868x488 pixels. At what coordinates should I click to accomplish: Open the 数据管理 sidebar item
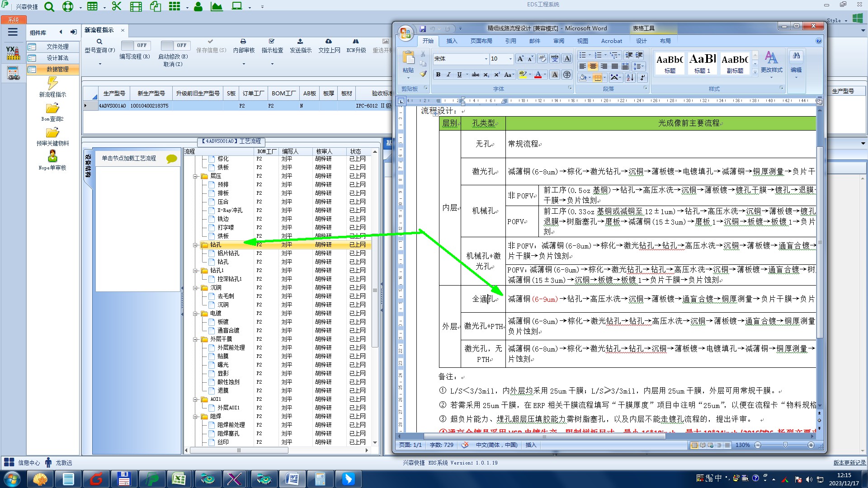(x=57, y=69)
